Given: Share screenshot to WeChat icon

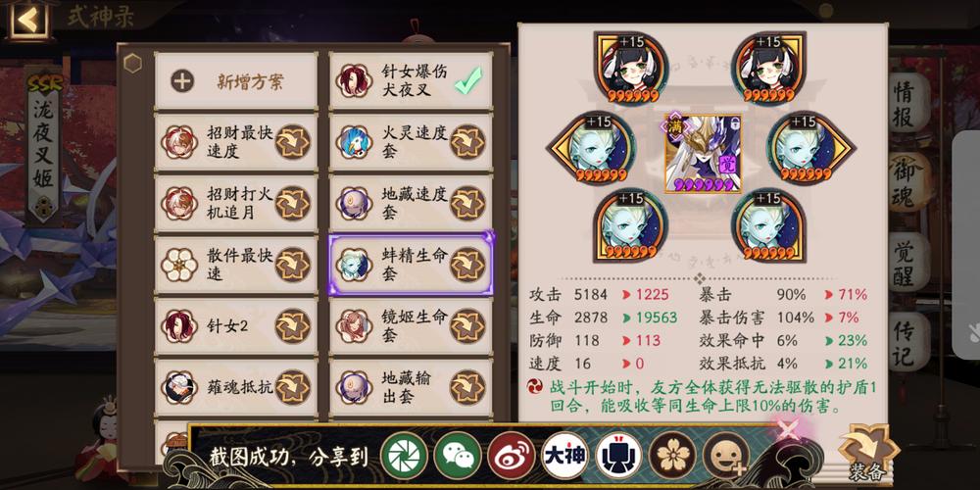Looking at the screenshot, I should pos(458,456).
